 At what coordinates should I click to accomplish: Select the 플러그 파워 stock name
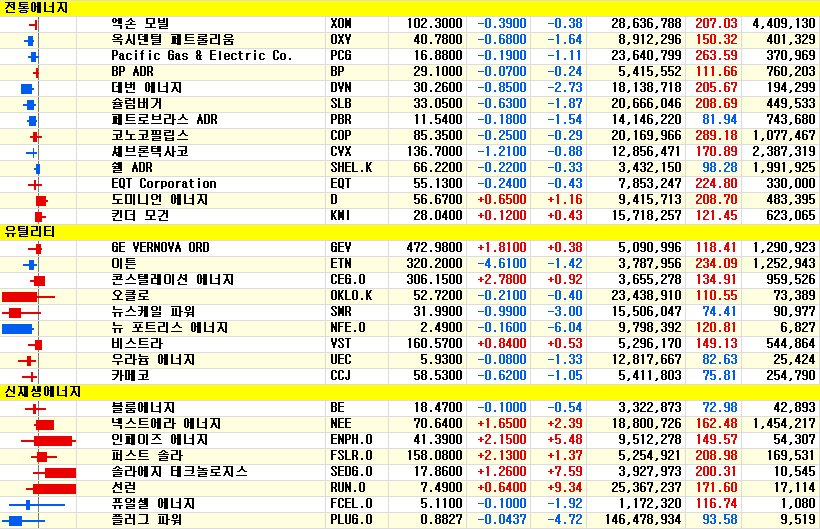146,520
